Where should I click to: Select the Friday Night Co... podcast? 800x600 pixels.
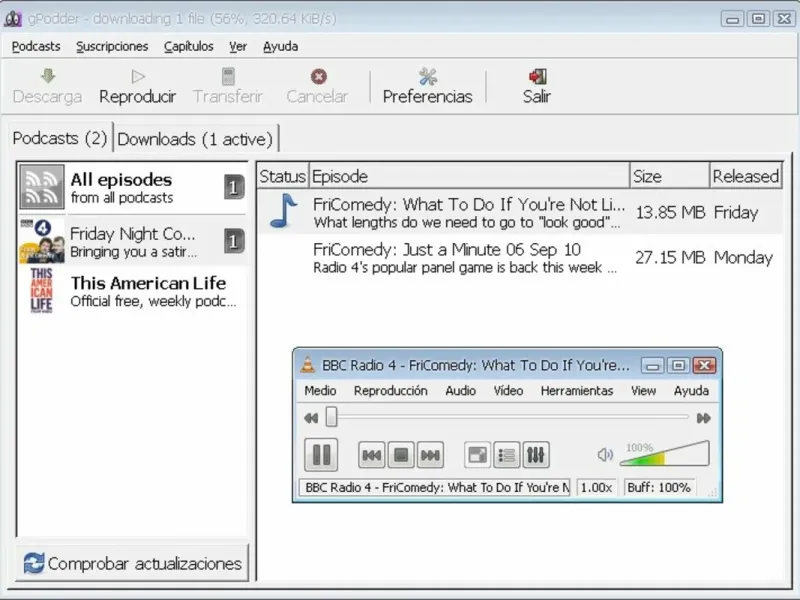click(x=133, y=241)
